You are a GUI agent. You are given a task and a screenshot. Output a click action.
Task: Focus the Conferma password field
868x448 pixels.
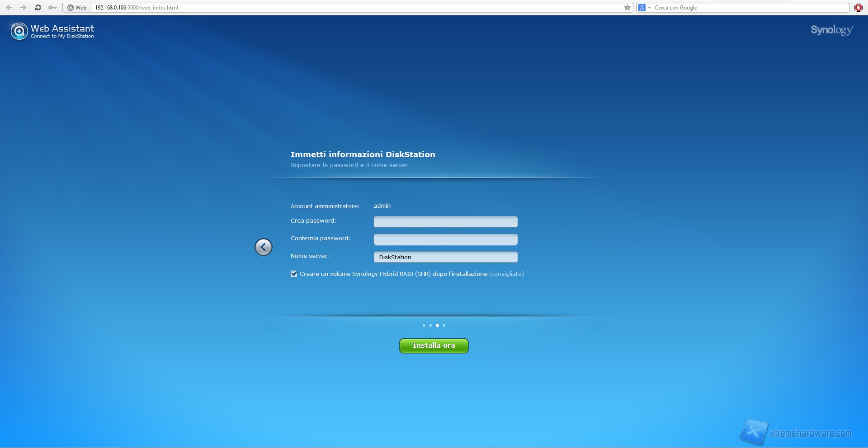click(445, 239)
